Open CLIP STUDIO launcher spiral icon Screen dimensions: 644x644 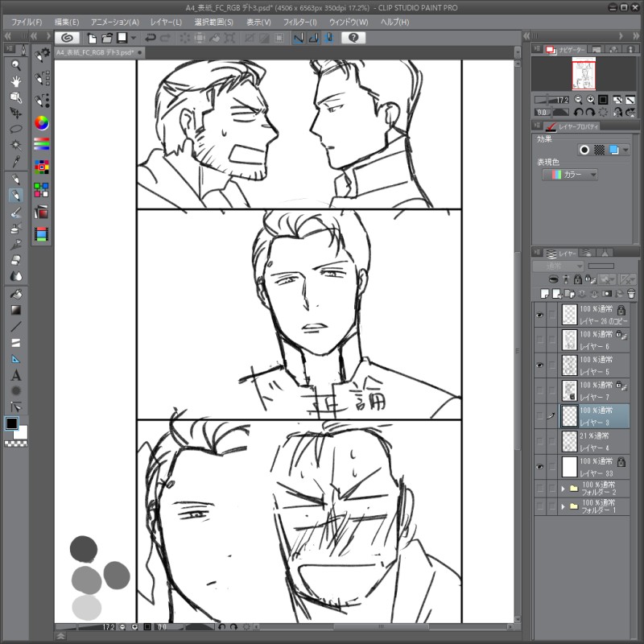[x=68, y=38]
